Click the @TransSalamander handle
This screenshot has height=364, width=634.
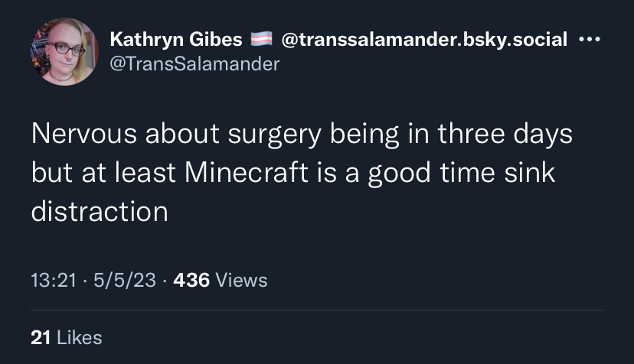(194, 63)
